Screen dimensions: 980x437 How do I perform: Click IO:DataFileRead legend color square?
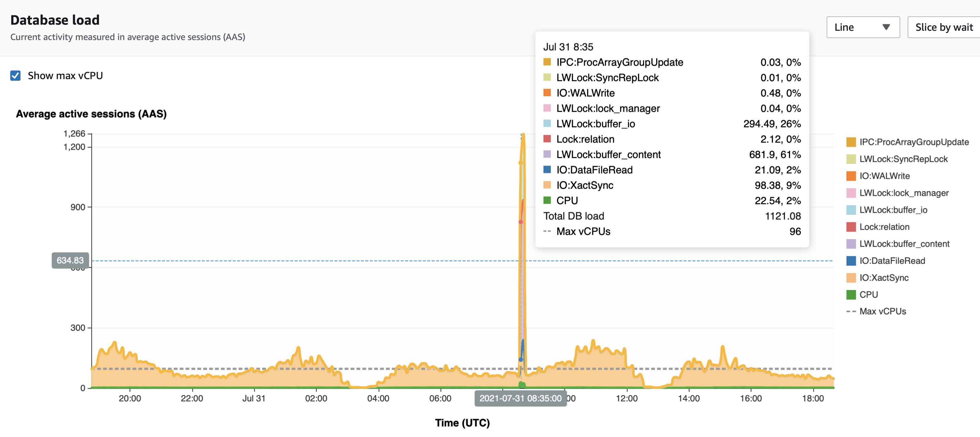[x=851, y=261]
